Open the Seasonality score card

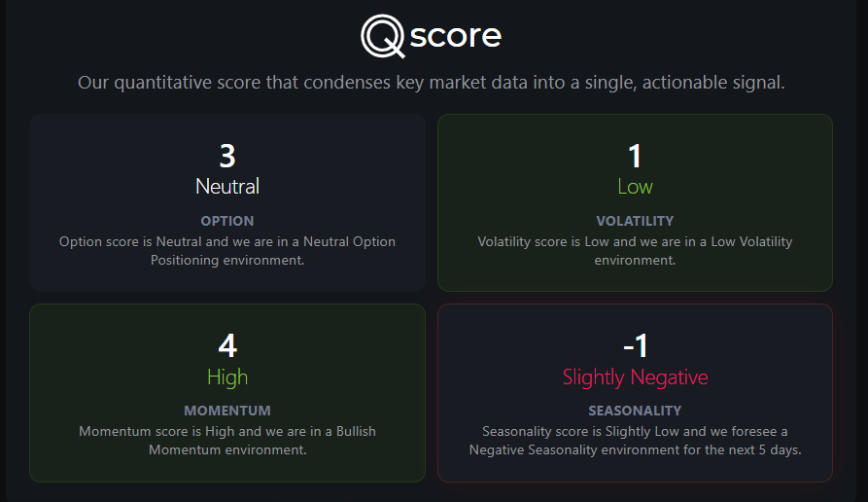pyautogui.click(x=635, y=393)
